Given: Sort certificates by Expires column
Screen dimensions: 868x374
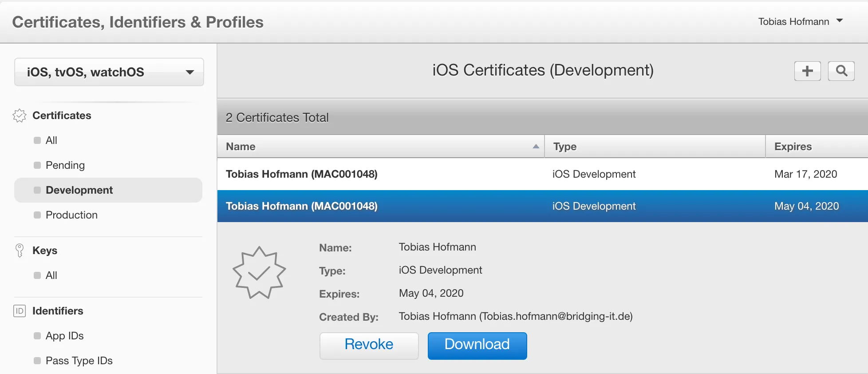Looking at the screenshot, I should point(793,147).
